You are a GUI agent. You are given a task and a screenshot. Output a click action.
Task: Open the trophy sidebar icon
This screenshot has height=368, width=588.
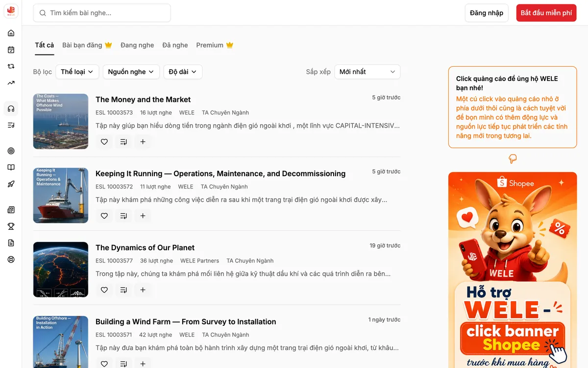tap(11, 226)
